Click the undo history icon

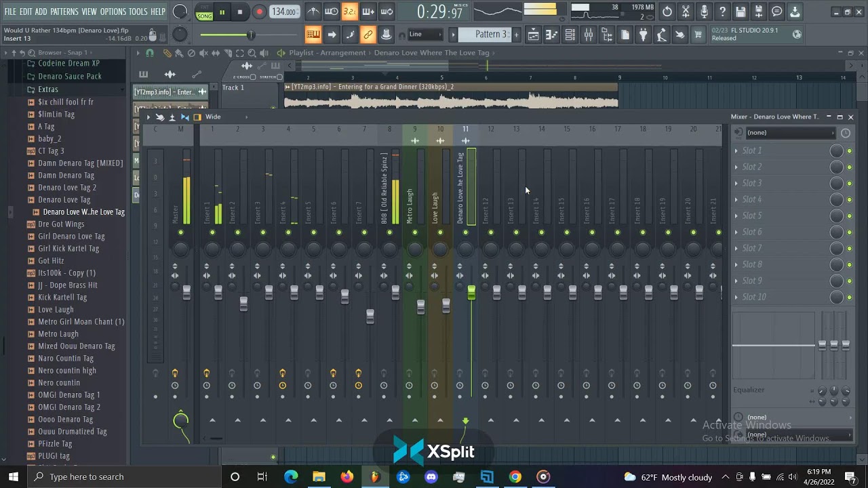click(x=667, y=12)
